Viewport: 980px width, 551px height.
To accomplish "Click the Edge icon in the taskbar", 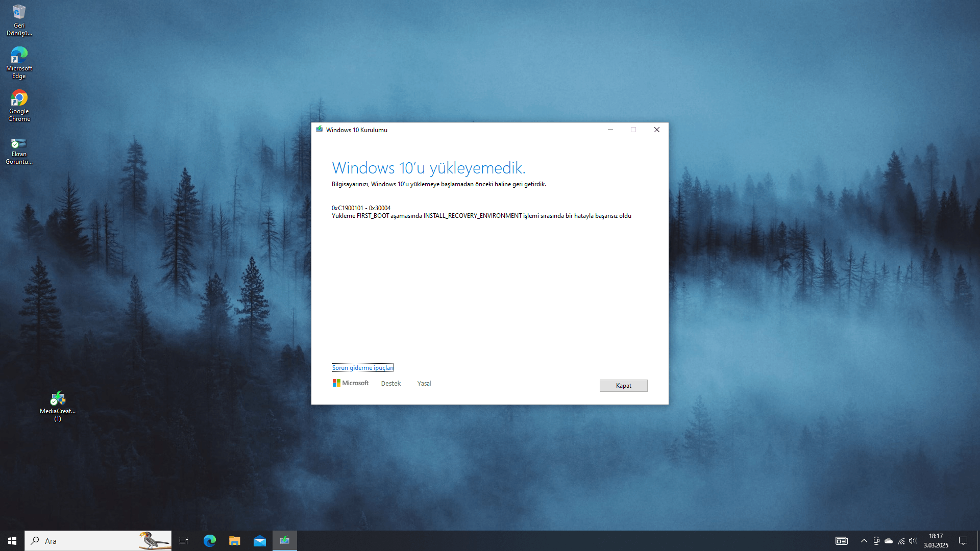I will point(209,541).
